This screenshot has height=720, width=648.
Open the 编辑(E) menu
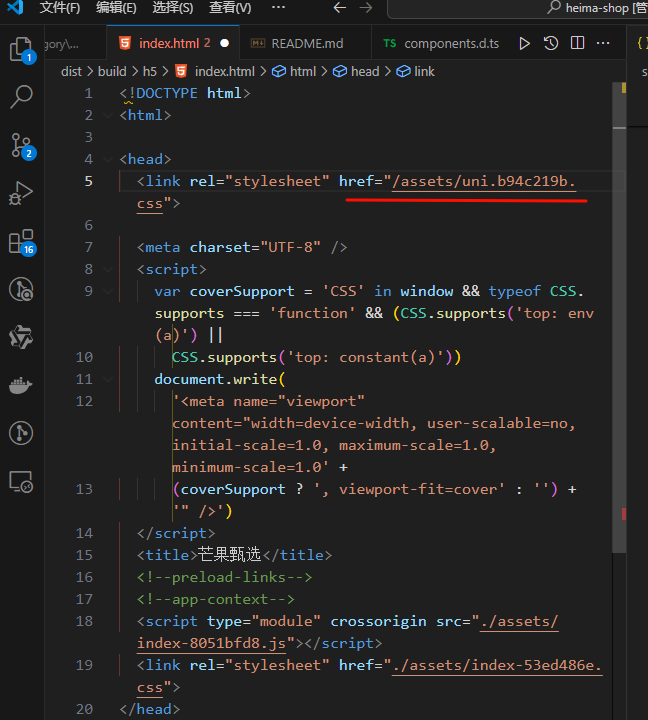[x=116, y=8]
